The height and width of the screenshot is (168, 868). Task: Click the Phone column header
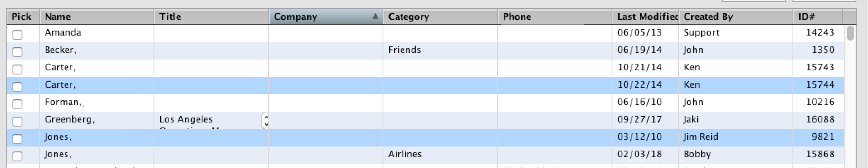554,17
